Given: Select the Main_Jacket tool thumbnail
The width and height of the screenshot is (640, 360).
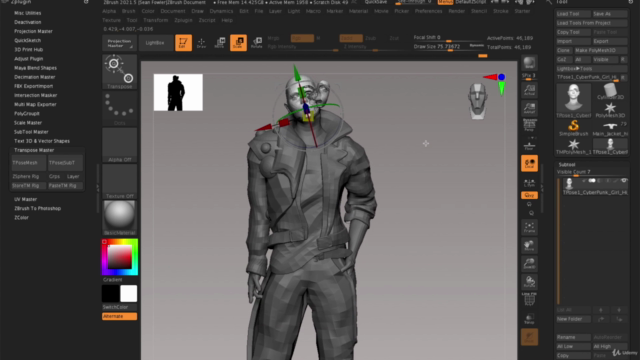Looking at the screenshot, I should 610,128.
